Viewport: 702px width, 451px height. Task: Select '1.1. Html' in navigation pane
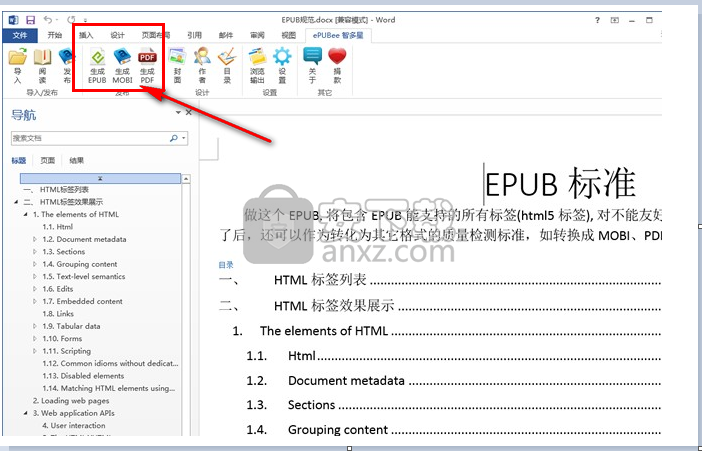coord(57,227)
